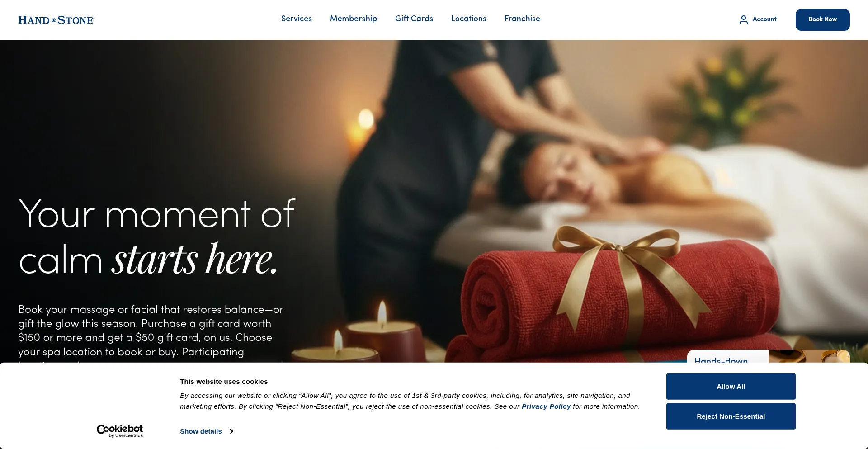Click the Account text link

764,19
